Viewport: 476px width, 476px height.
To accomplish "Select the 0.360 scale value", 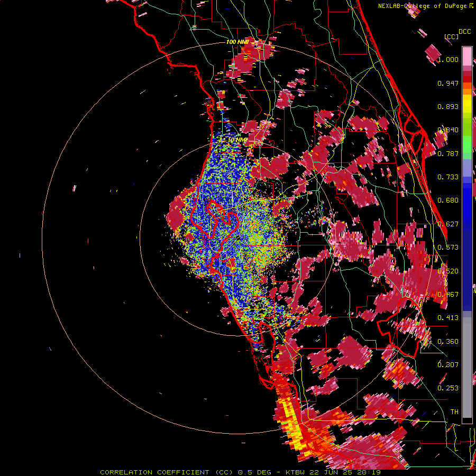I will click(x=448, y=342).
